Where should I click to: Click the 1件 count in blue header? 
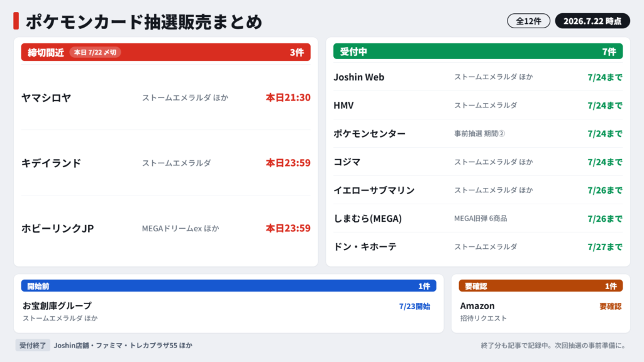click(424, 286)
